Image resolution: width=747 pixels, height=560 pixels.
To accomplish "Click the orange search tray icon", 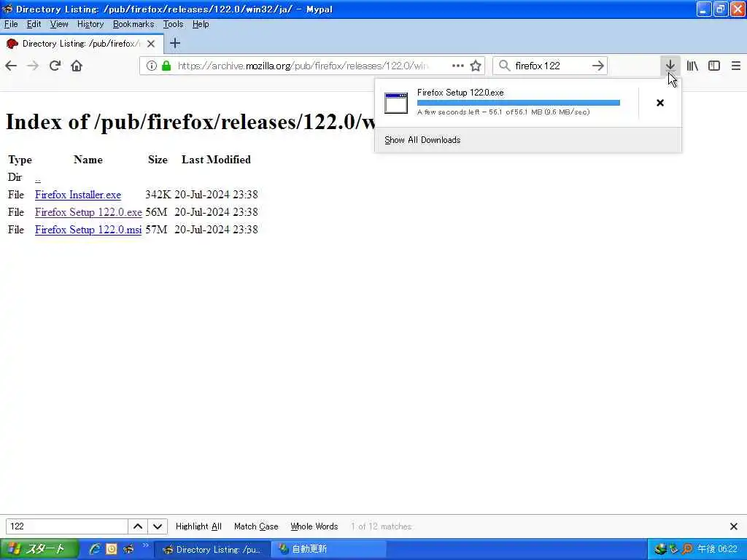I will [687, 549].
